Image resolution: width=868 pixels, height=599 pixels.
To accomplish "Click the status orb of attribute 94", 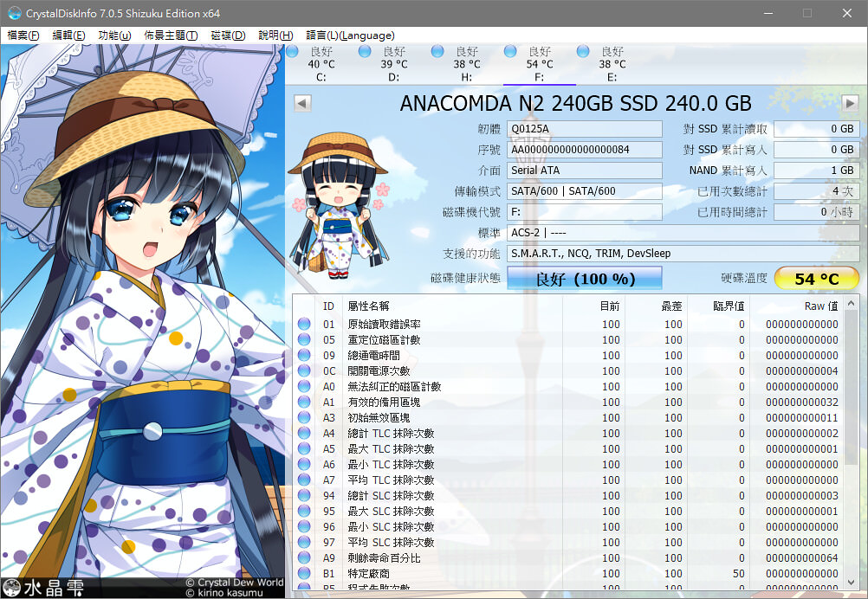I will pyautogui.click(x=304, y=496).
